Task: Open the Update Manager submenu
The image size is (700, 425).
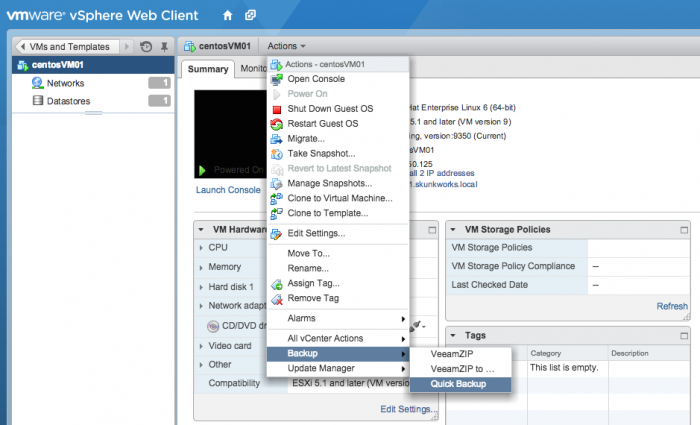Action: [338, 368]
